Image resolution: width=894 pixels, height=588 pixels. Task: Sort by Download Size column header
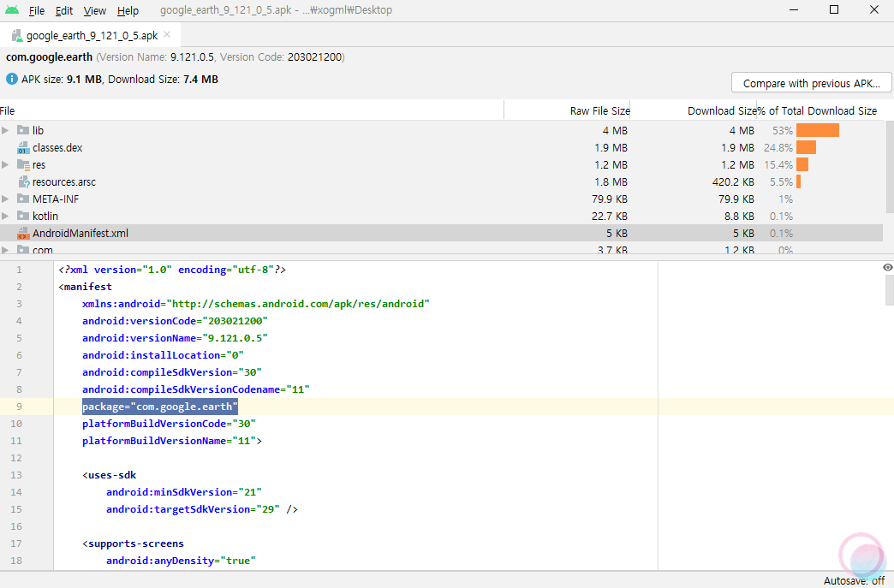pos(694,110)
